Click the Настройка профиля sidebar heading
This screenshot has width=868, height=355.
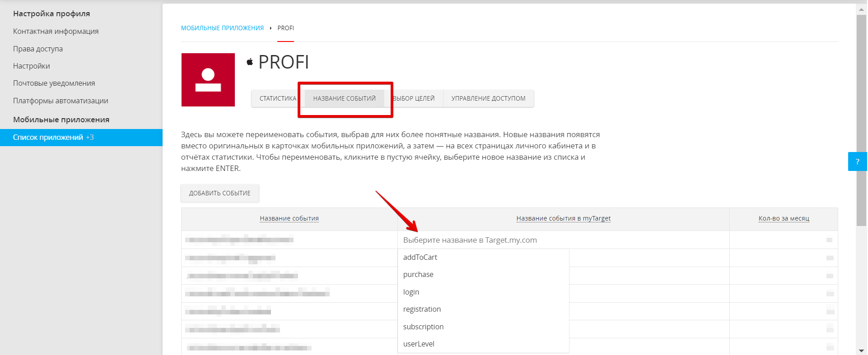51,14
